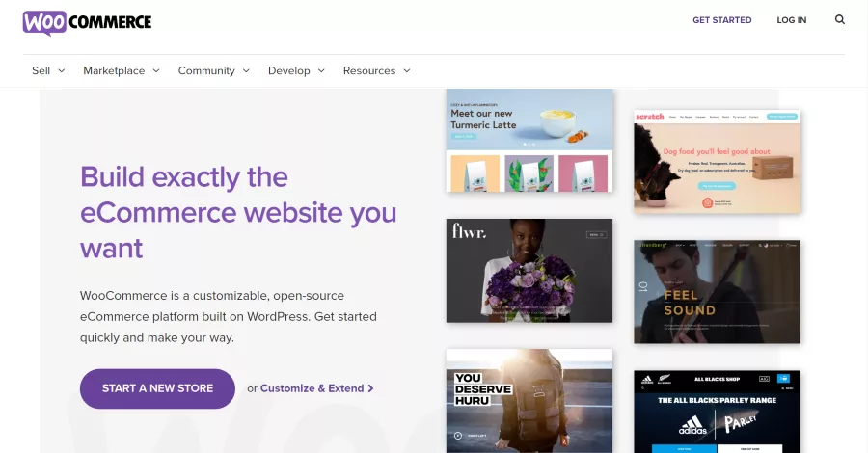Open the Feel Sound guitar store thumbnail
The width and height of the screenshot is (868, 453).
point(717,291)
